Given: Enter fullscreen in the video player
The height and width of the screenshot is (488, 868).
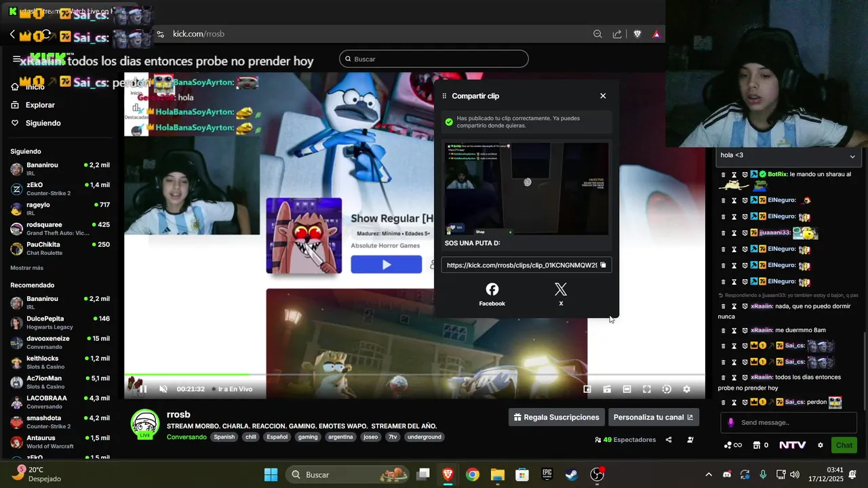Looking at the screenshot, I should [x=647, y=389].
